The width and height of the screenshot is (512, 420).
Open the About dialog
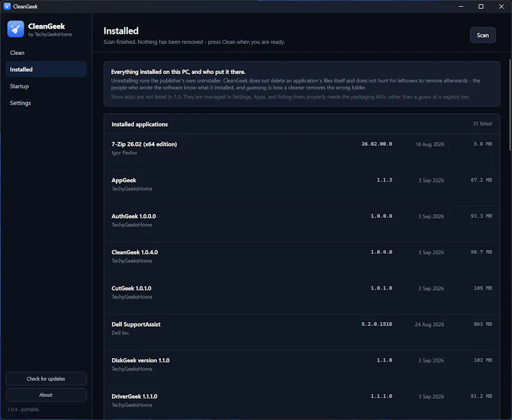point(46,395)
